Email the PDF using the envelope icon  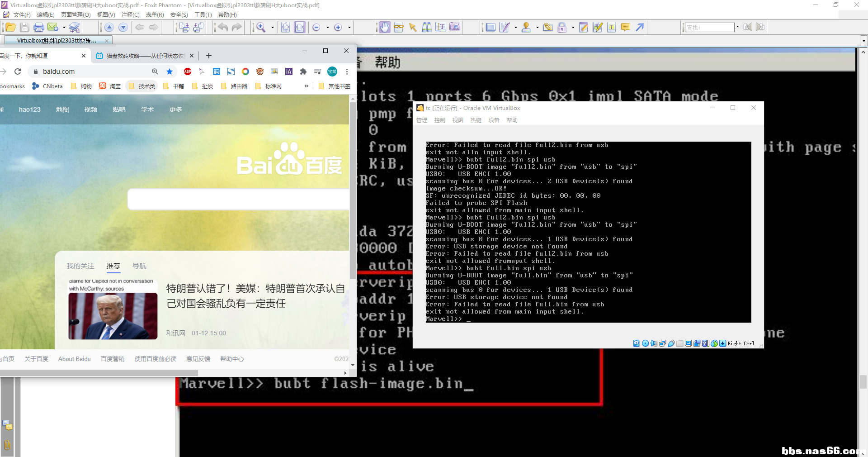53,27
